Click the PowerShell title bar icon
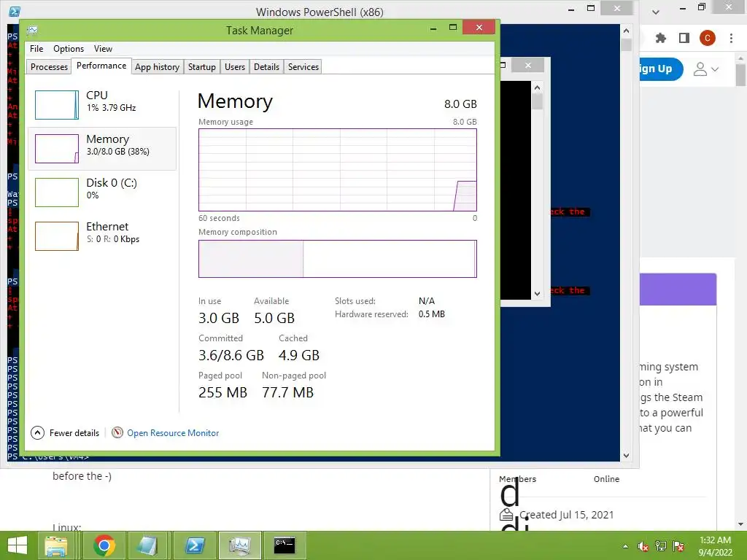The height and width of the screenshot is (560, 747). pyautogui.click(x=15, y=12)
